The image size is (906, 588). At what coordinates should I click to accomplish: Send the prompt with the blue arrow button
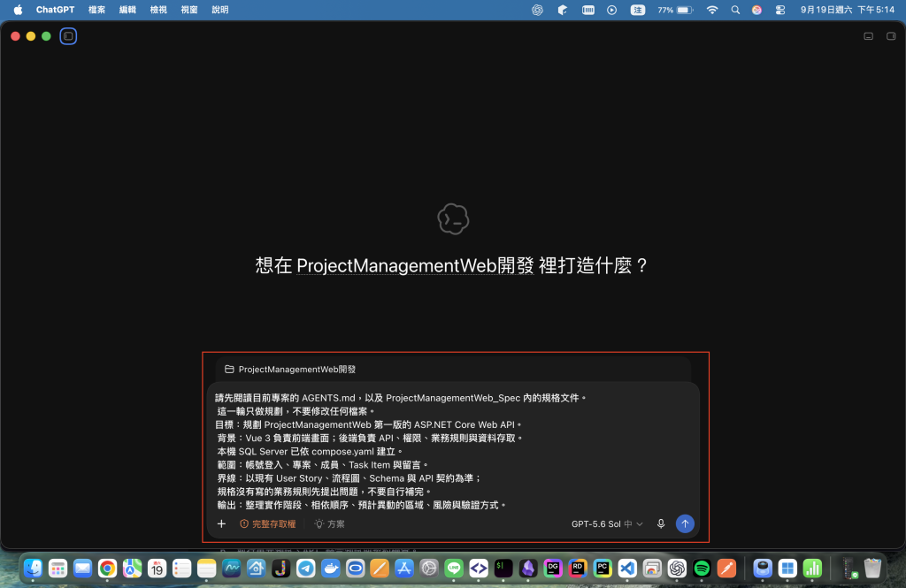[685, 523]
